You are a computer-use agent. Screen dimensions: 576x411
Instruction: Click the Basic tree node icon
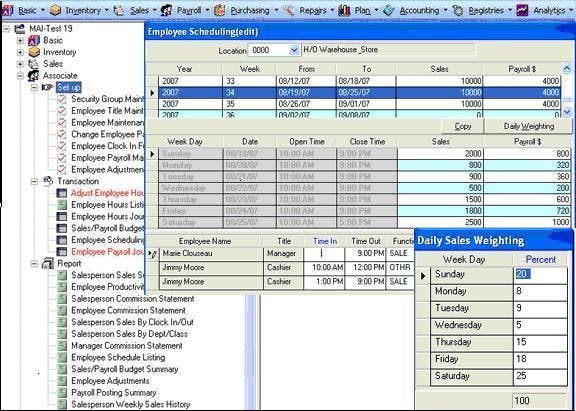point(34,40)
